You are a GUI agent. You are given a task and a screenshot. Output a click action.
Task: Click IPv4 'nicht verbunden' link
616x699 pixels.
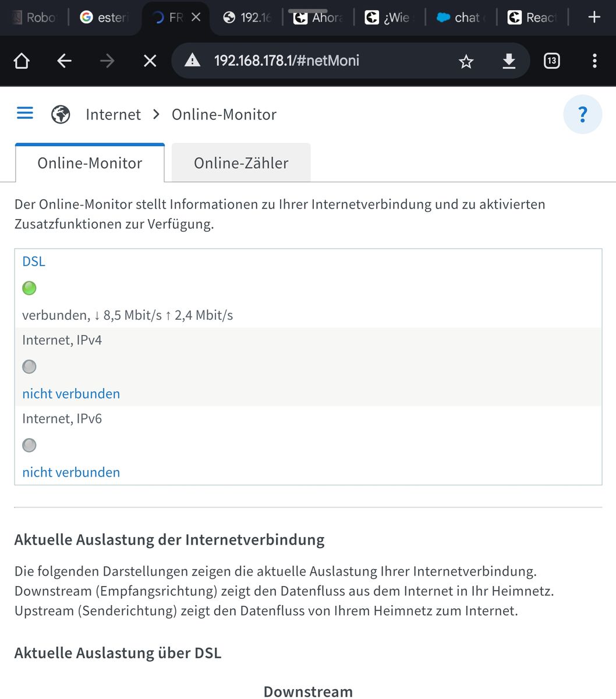tap(71, 394)
